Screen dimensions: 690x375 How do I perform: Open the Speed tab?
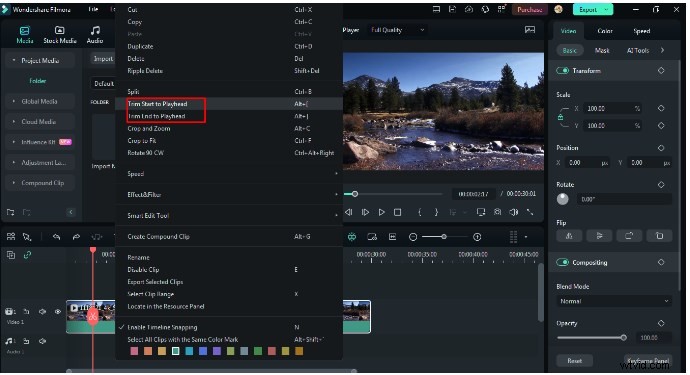[642, 31]
